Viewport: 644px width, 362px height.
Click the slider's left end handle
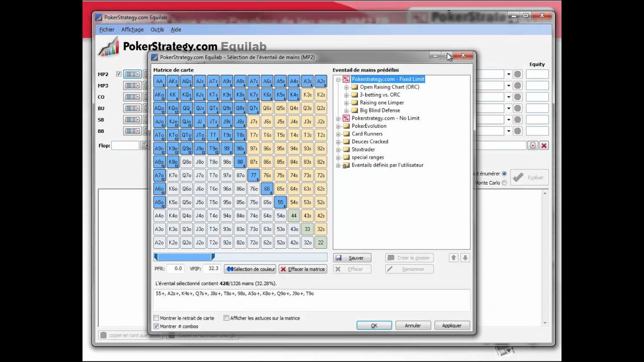(x=155, y=257)
